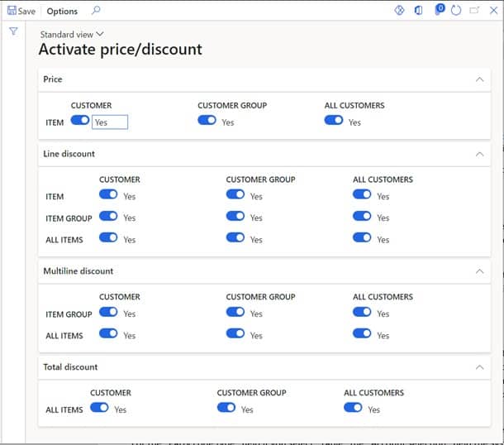The image size is (504, 445).
Task: Turn off Total discount for Customer group
Action: (x=226, y=408)
